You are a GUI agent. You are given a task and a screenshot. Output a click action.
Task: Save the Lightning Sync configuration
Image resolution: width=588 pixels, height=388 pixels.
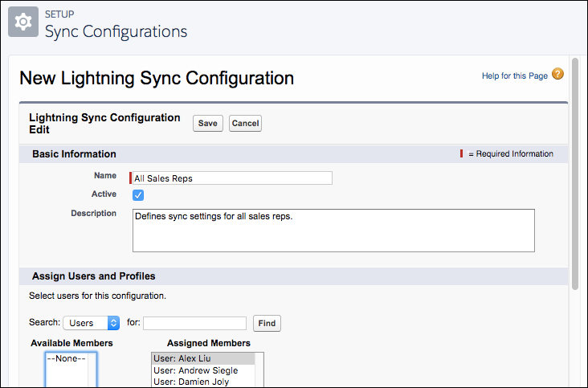208,124
